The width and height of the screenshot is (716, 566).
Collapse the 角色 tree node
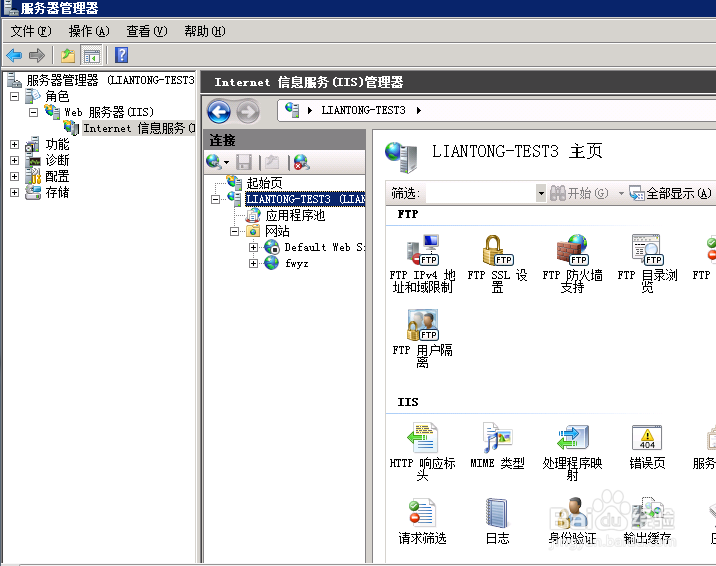coord(15,96)
